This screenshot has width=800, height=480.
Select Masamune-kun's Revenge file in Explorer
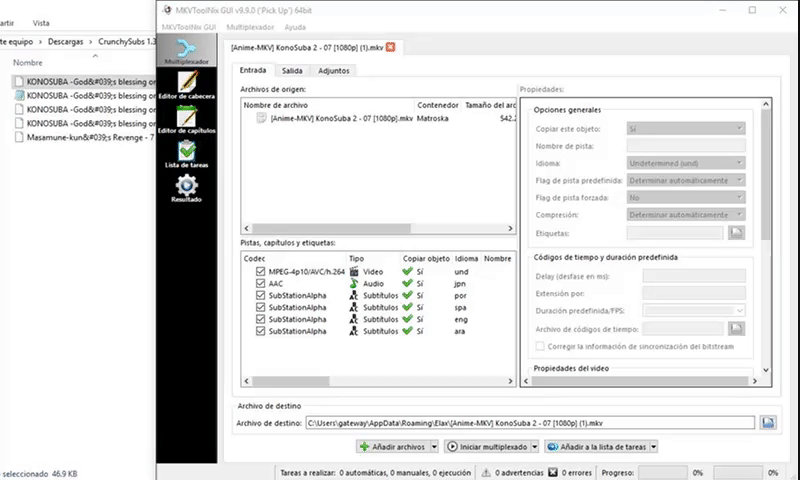pos(84,137)
